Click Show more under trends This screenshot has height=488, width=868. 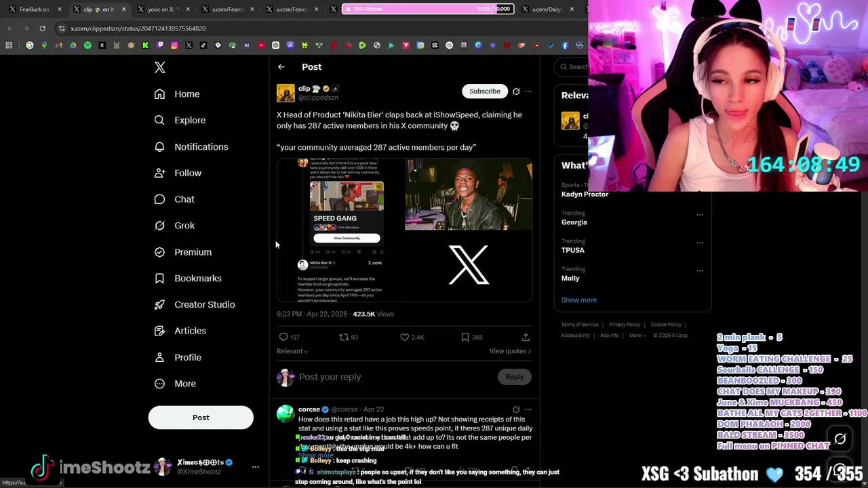click(578, 300)
